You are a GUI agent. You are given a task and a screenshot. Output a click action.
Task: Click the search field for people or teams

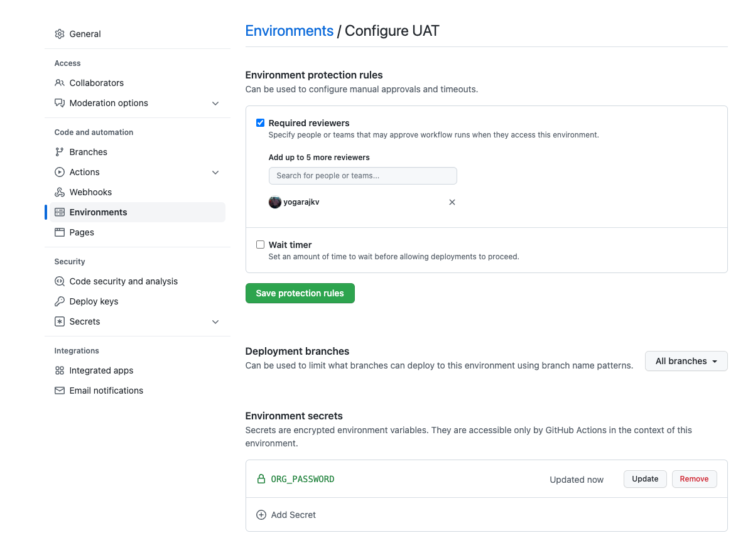point(362,176)
